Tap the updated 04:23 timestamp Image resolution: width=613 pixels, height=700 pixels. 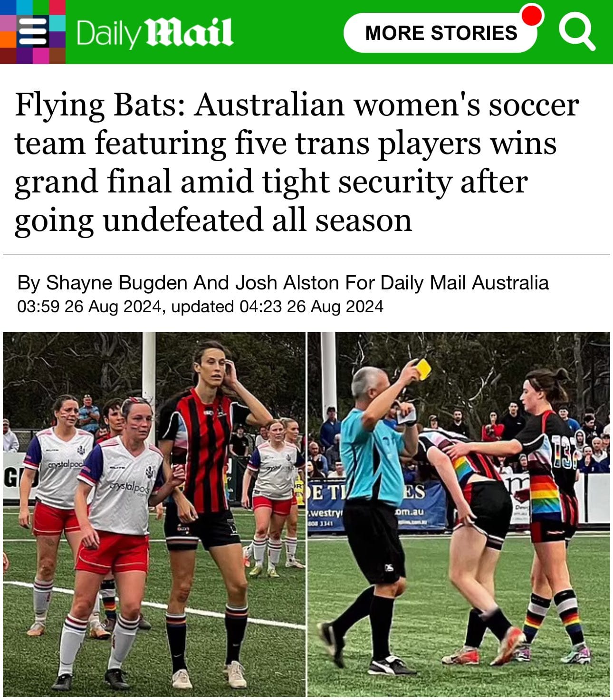tap(277, 307)
